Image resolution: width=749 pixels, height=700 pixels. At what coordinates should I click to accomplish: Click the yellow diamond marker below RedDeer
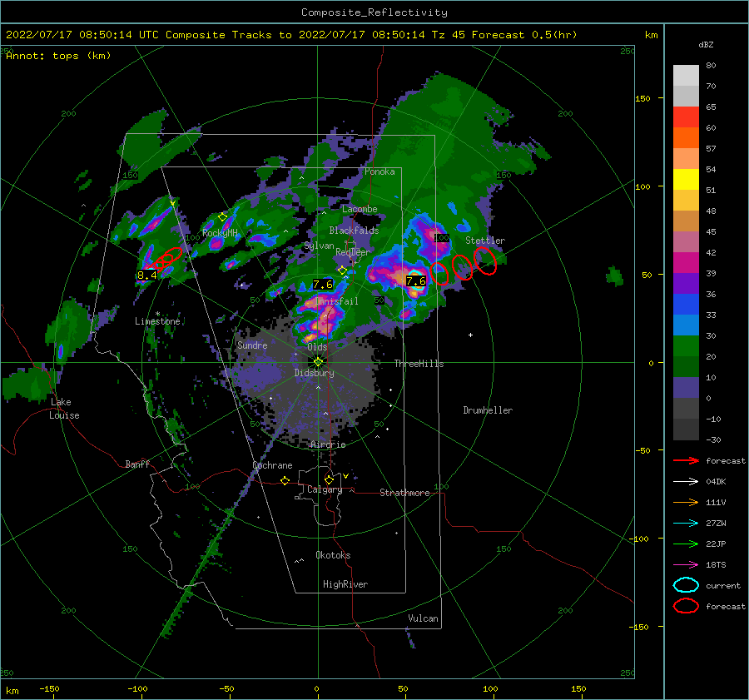tap(342, 271)
